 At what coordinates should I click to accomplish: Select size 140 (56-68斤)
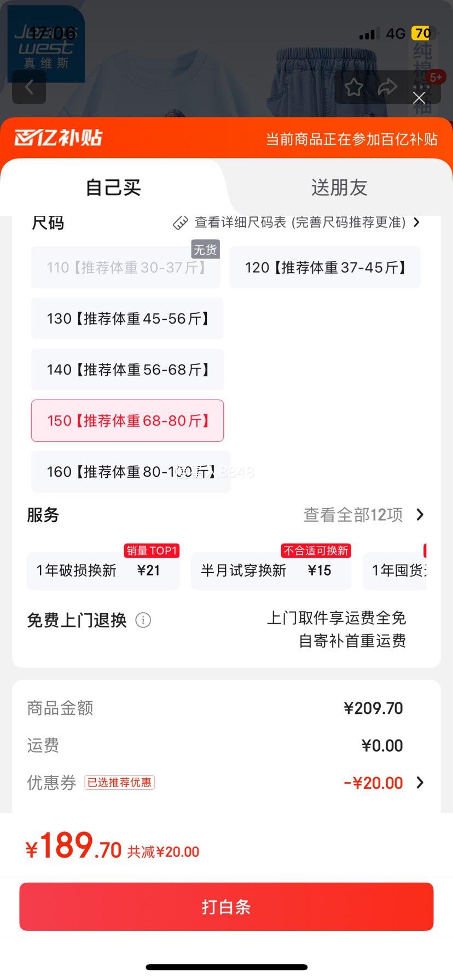click(x=127, y=369)
